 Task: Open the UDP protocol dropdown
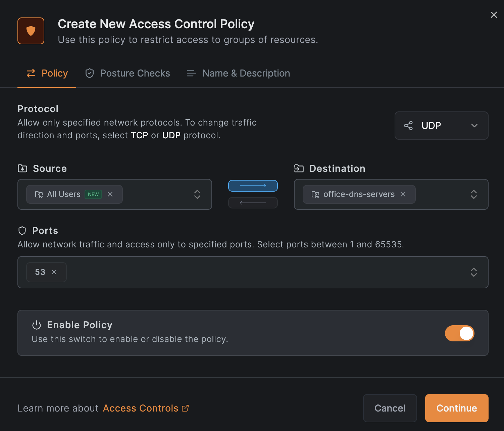tap(441, 126)
